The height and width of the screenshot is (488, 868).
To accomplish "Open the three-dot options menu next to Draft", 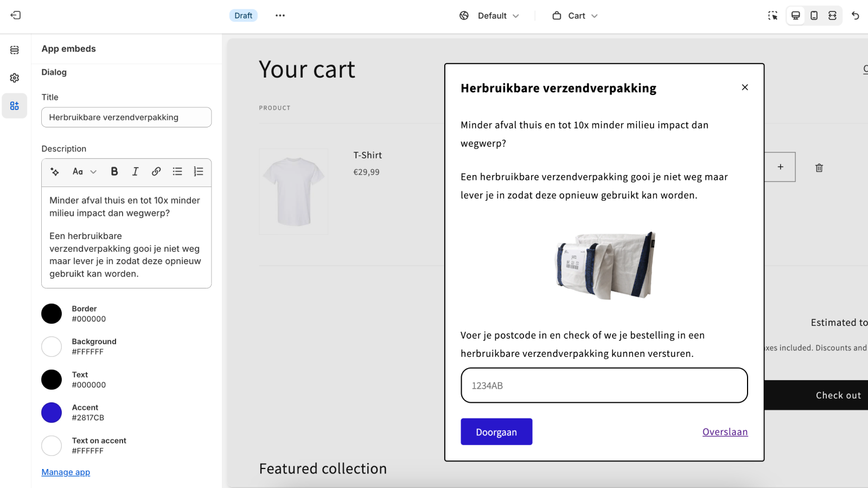I will (280, 15).
